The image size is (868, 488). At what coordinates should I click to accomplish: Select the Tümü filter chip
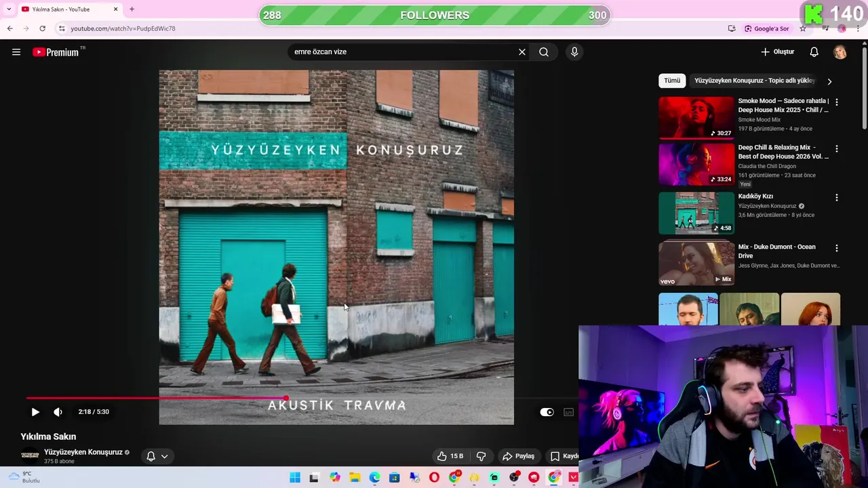pyautogui.click(x=672, y=81)
